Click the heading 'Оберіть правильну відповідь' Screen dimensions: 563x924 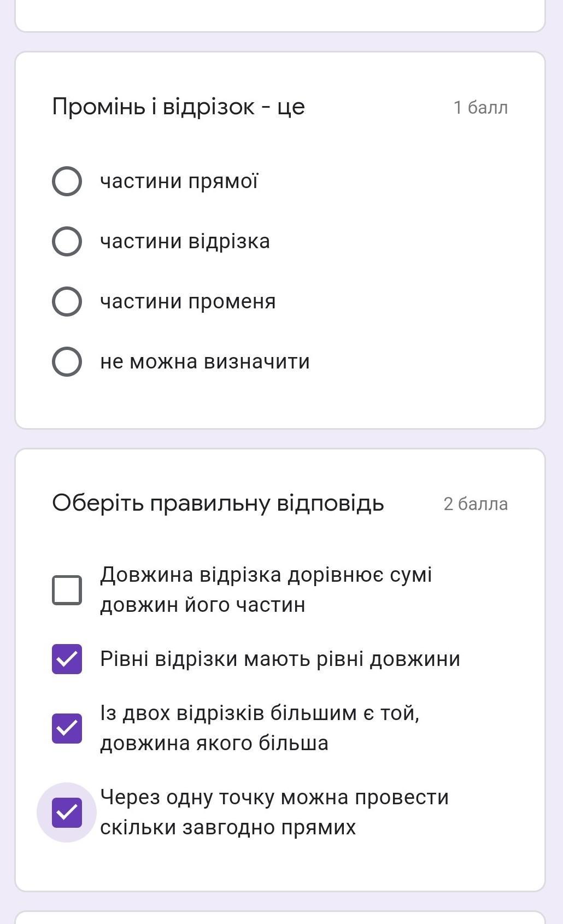(218, 503)
